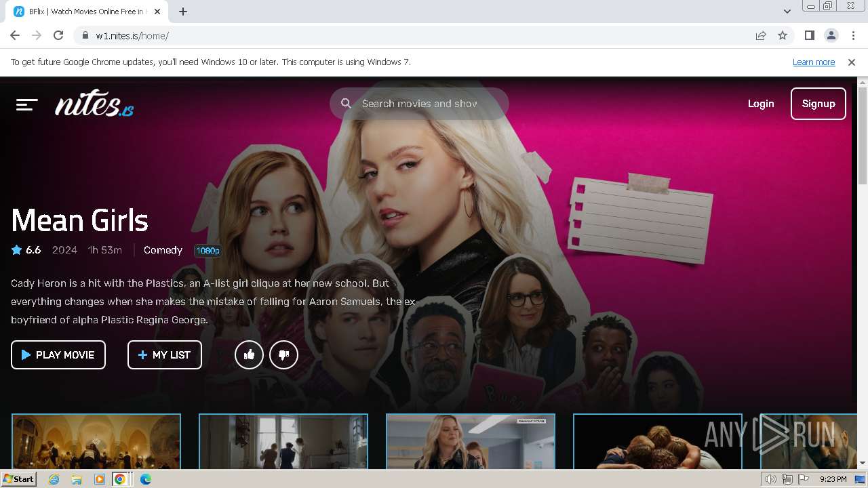
Task: Open the network tray icon
Action: 787,479
